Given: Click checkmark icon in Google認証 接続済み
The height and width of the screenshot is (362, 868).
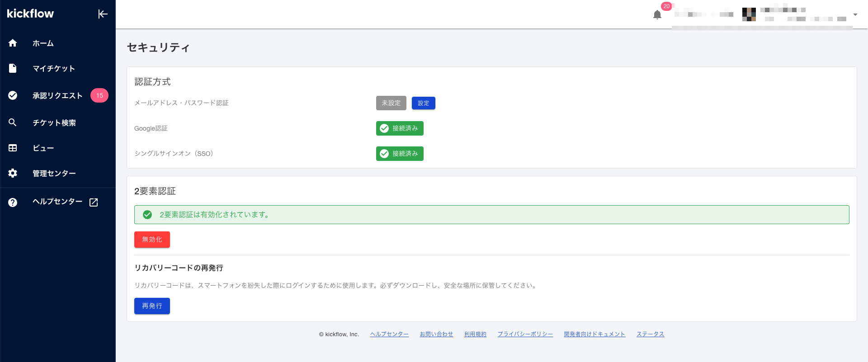Looking at the screenshot, I should click(384, 128).
